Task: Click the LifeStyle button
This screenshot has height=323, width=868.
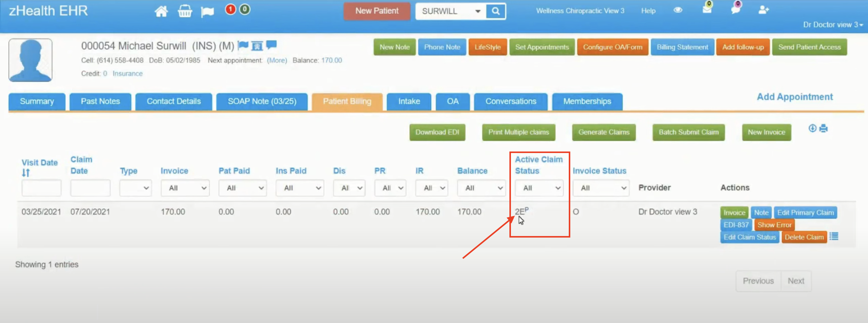Action: 487,47
